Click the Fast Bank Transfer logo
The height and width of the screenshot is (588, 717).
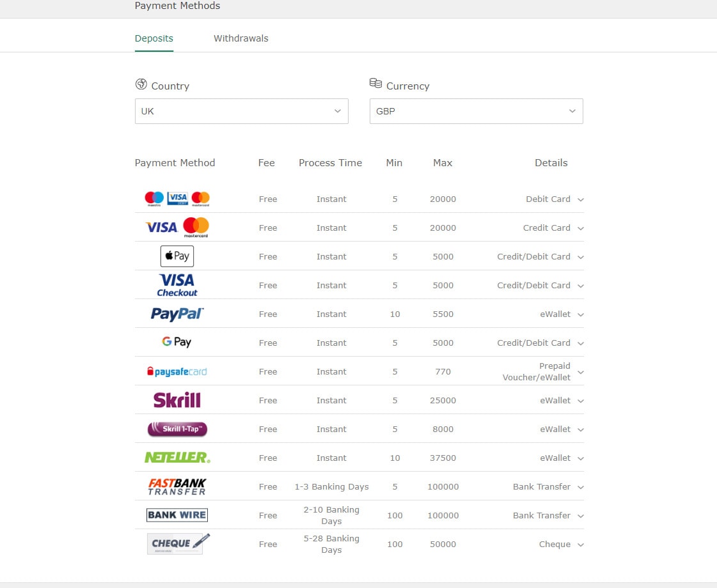click(x=177, y=486)
